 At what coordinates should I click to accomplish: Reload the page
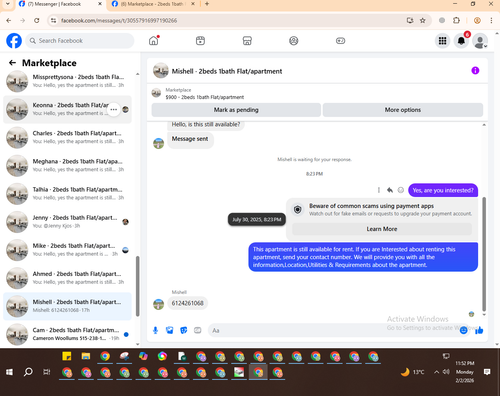[37, 21]
